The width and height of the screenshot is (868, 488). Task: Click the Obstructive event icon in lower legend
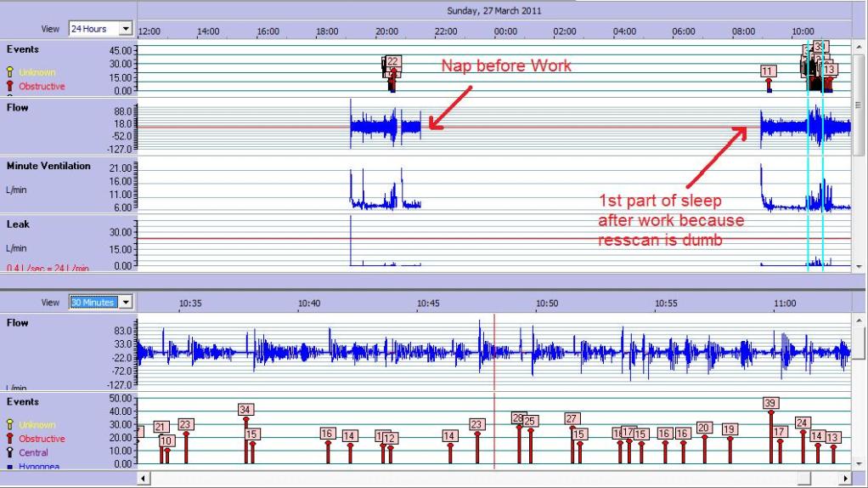coord(10,439)
